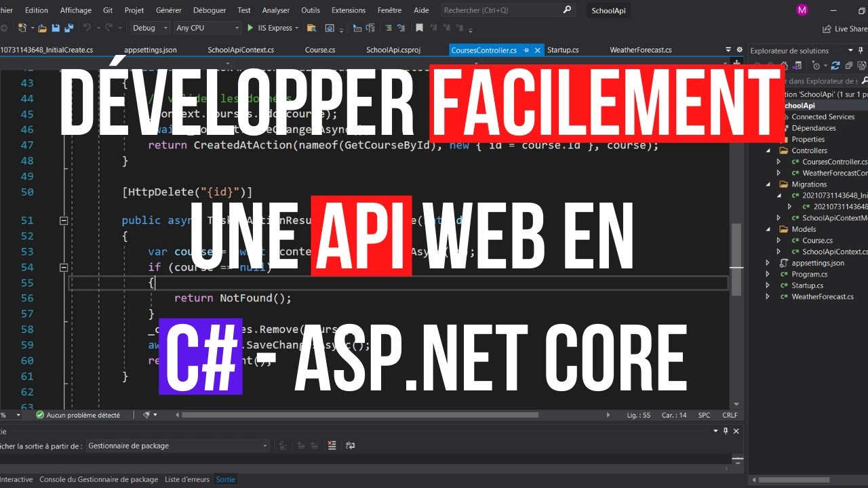Screen dimensions: 868x488
Task: Click the Find in Files icon
Action: (x=311, y=28)
